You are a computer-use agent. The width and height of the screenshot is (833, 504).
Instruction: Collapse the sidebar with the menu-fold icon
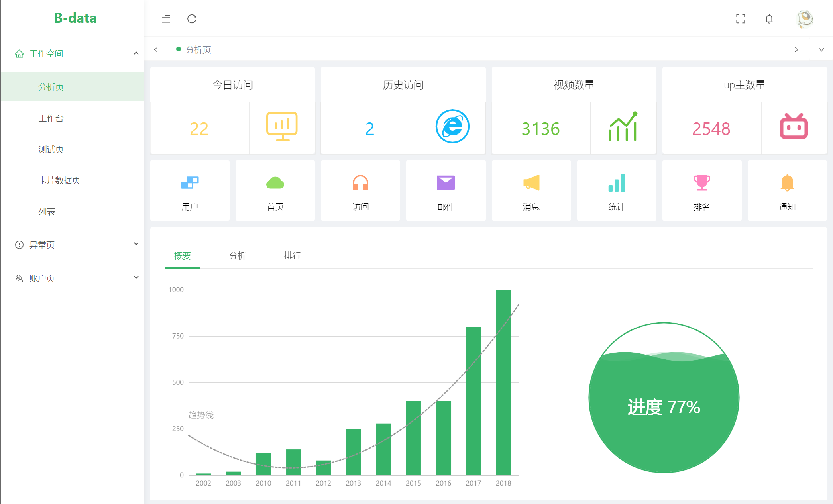point(166,19)
